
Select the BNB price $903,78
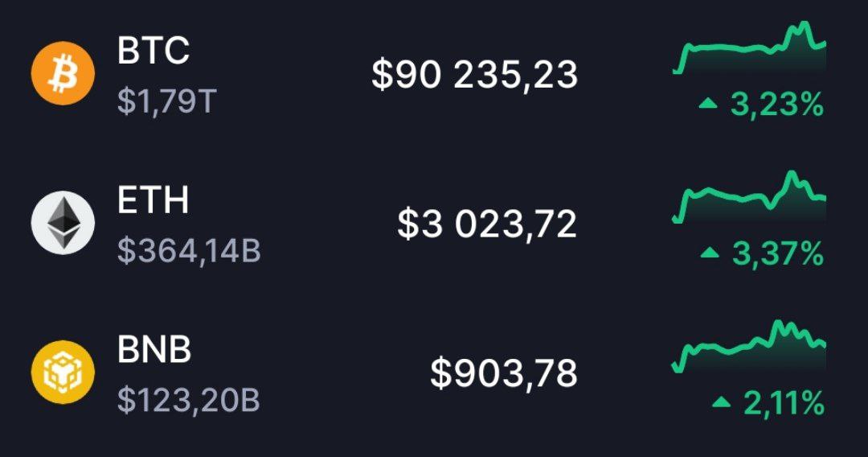click(x=504, y=373)
